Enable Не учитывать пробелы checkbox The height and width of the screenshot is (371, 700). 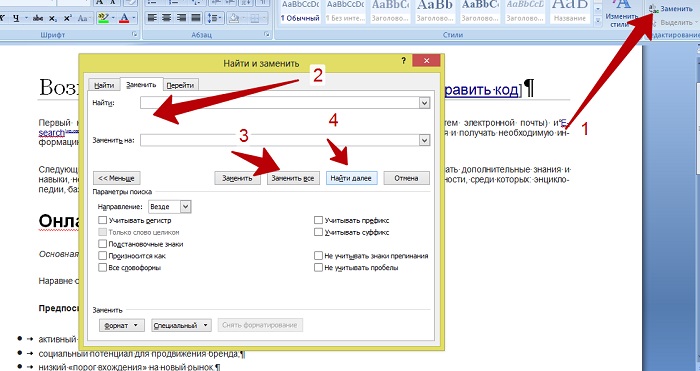pyautogui.click(x=318, y=267)
